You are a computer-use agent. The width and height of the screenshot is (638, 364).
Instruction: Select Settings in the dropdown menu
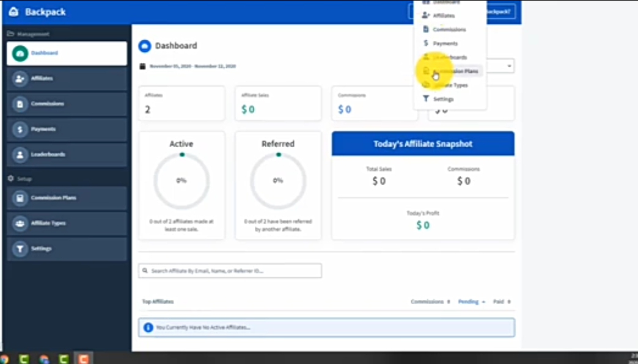coord(443,99)
